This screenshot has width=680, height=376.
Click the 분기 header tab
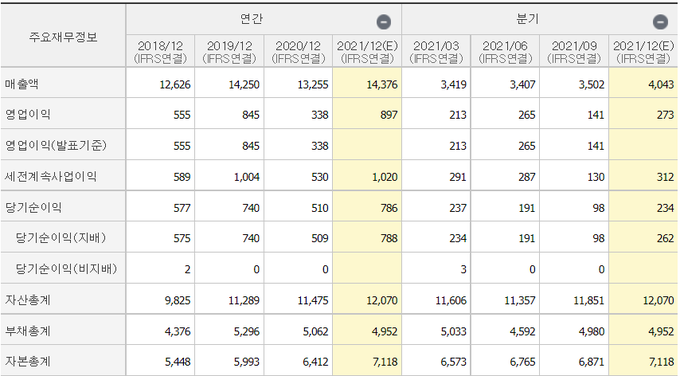point(528,19)
